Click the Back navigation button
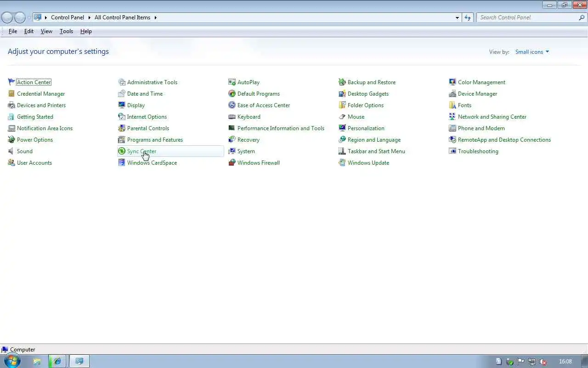This screenshot has height=368, width=588. pyautogui.click(x=7, y=17)
